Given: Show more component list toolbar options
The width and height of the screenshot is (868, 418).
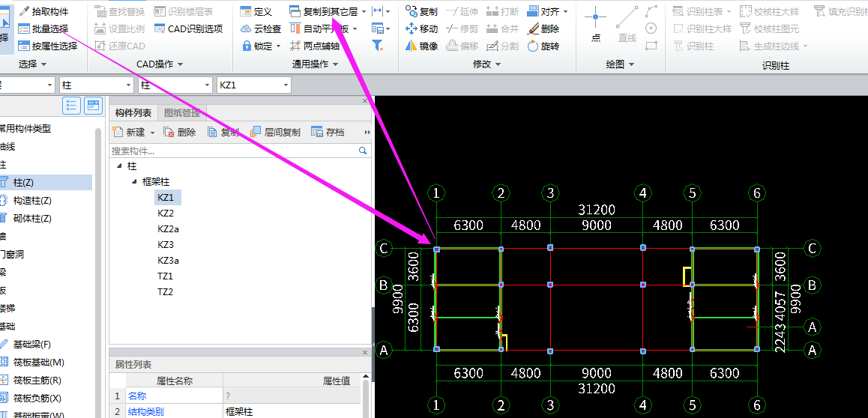Looking at the screenshot, I should click(x=367, y=132).
